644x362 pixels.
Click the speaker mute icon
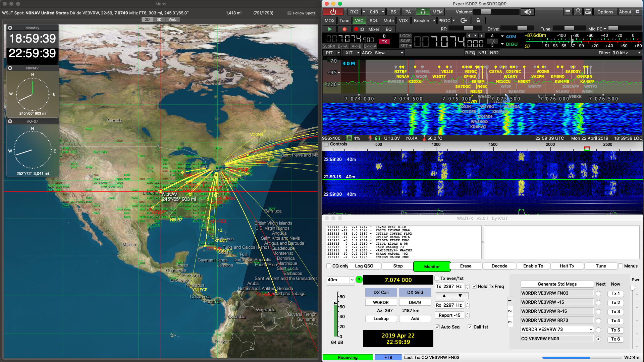(x=527, y=12)
